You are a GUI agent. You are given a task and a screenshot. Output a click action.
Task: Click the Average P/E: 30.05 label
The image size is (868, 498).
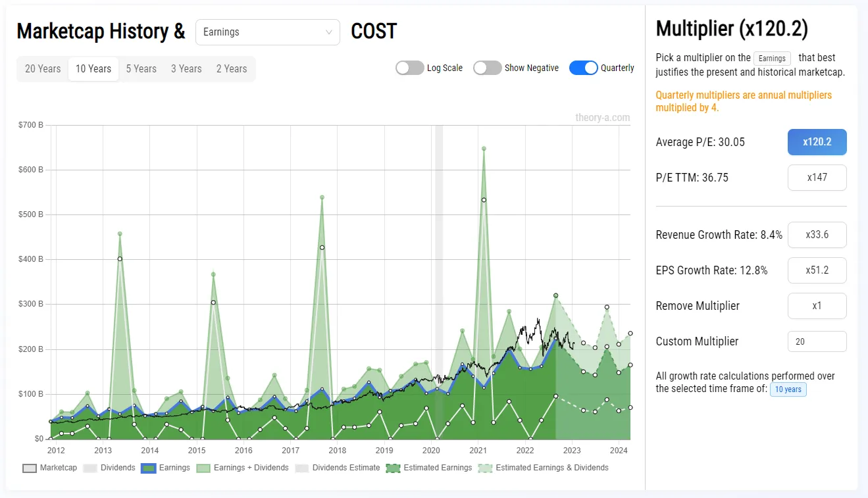(x=700, y=142)
